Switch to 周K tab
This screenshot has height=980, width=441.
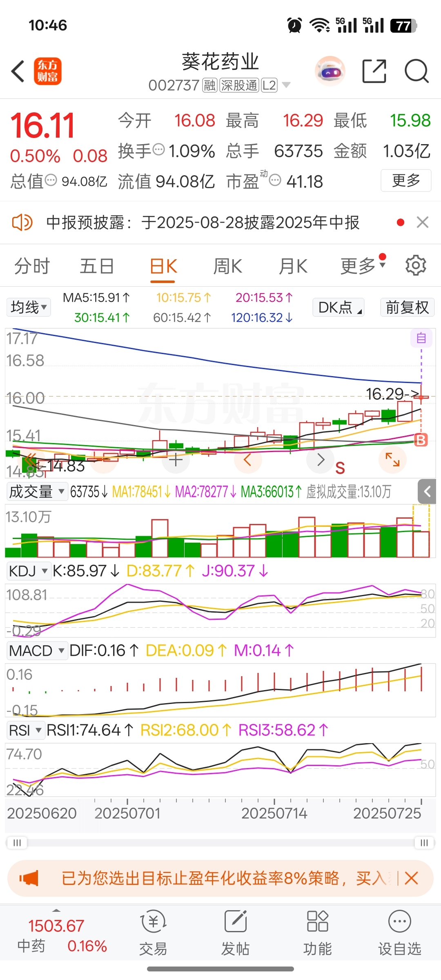coord(228,266)
